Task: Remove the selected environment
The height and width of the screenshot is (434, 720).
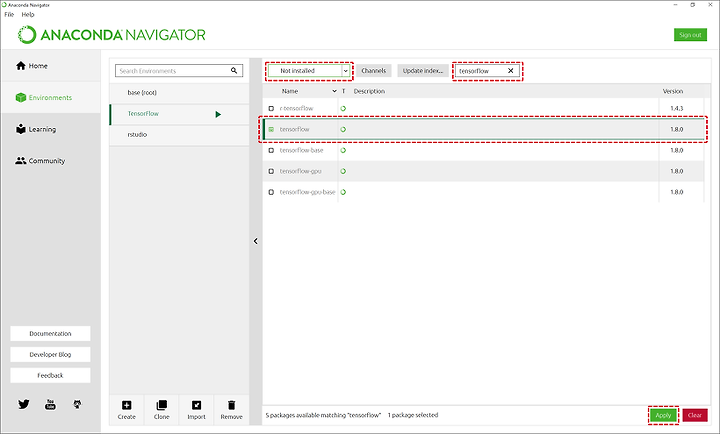Action: point(231,410)
